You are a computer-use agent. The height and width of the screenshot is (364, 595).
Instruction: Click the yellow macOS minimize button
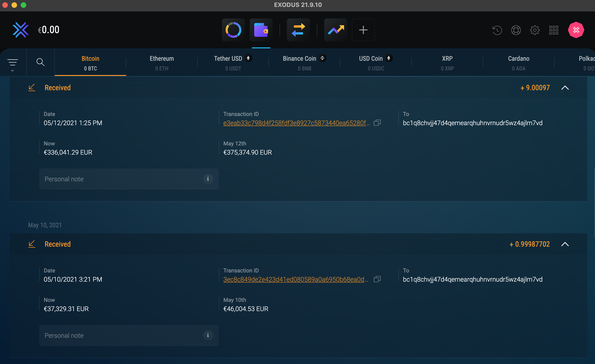click(x=14, y=5)
